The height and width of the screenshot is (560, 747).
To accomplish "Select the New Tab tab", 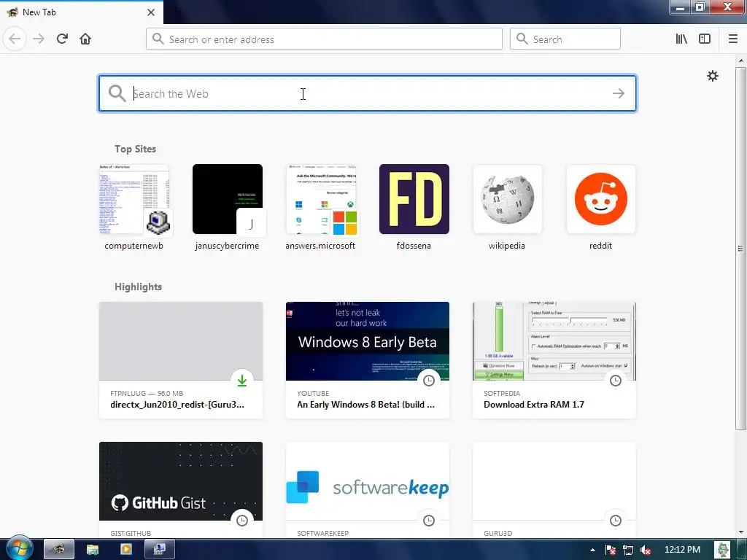I will [x=81, y=12].
